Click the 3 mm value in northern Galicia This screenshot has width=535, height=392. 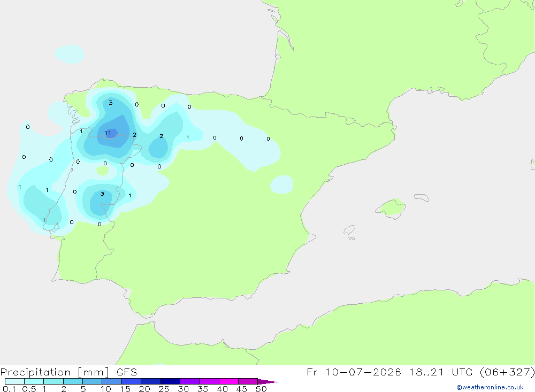(x=110, y=103)
